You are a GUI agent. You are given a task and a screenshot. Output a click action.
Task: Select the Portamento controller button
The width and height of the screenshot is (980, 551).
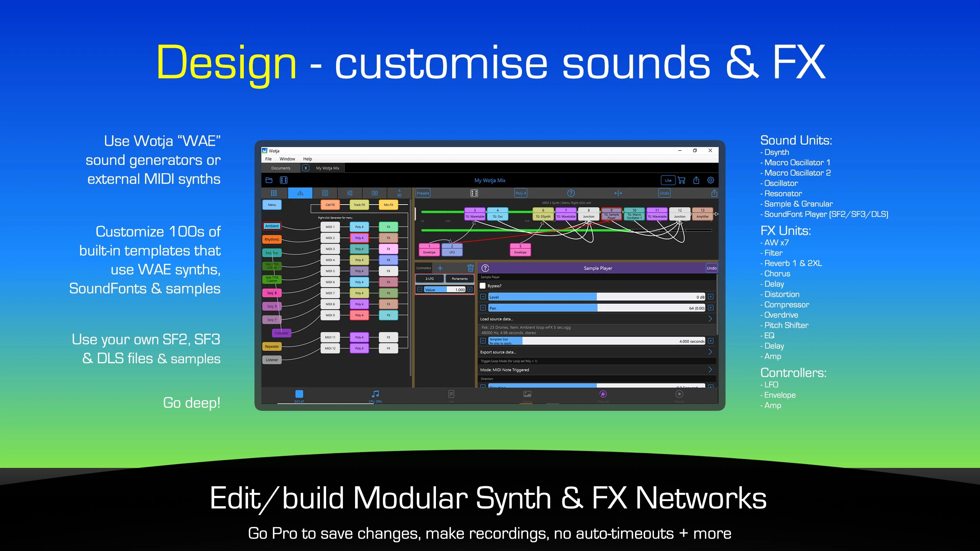click(x=460, y=279)
